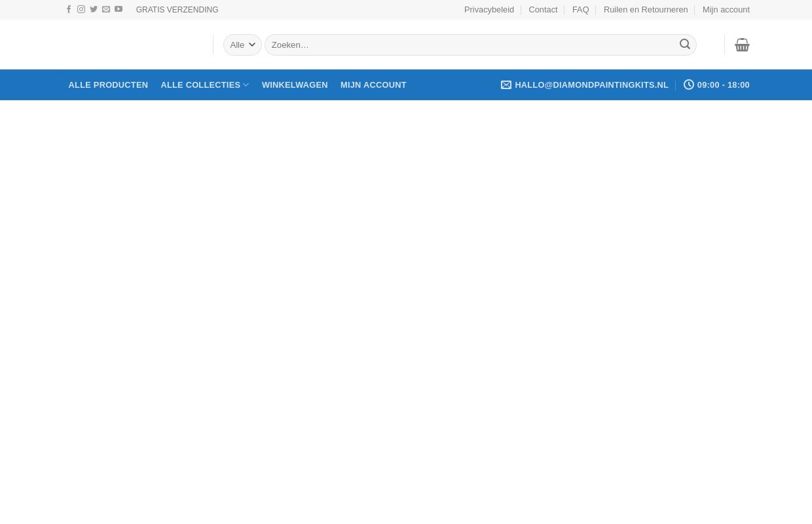The image size is (812, 524).
Task: Expand the Alle Collecties menu
Action: coord(204,84)
